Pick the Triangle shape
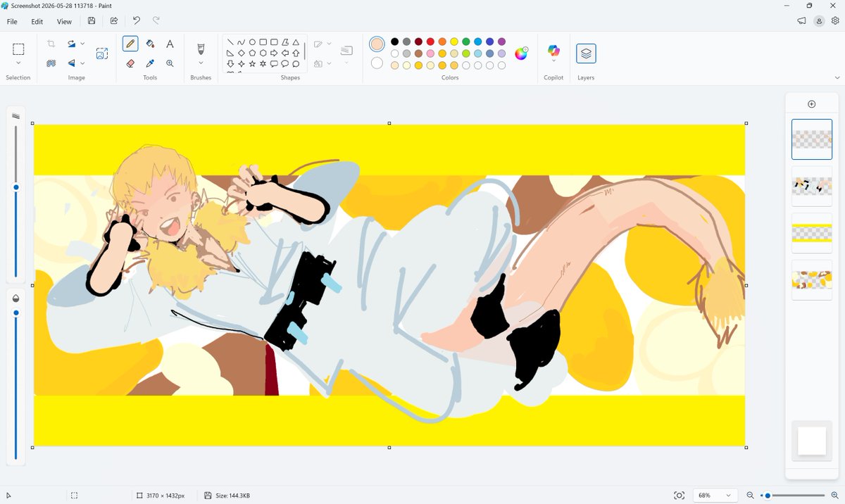 pyautogui.click(x=296, y=42)
